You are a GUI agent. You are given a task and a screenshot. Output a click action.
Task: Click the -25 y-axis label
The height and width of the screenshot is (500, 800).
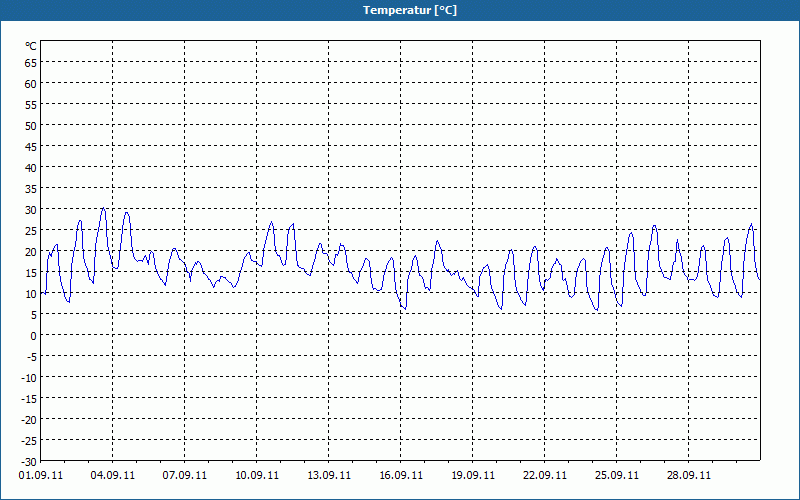[29, 440]
